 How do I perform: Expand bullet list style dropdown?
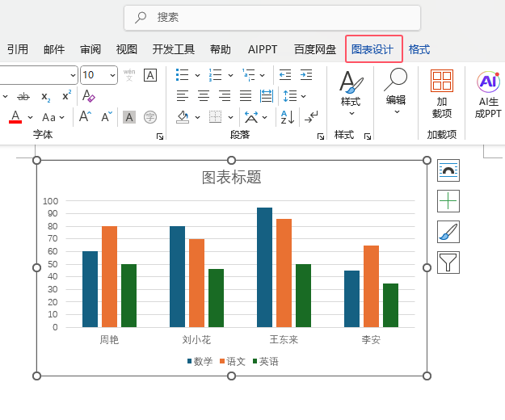click(x=197, y=75)
